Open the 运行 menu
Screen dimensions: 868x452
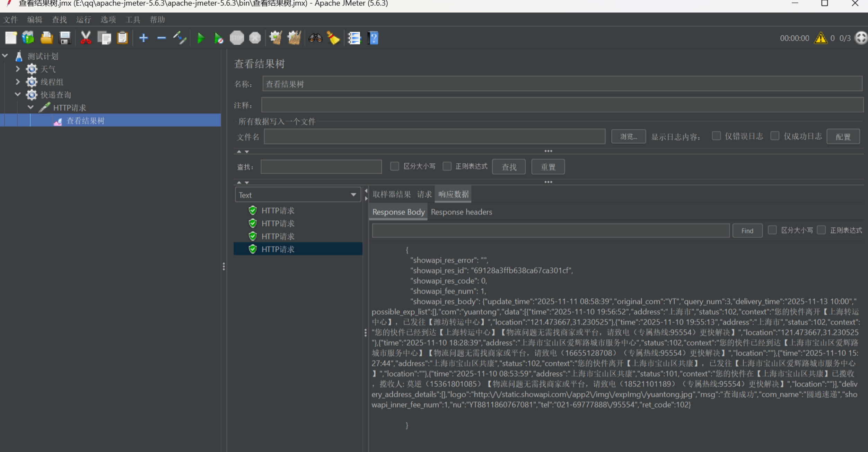84,20
